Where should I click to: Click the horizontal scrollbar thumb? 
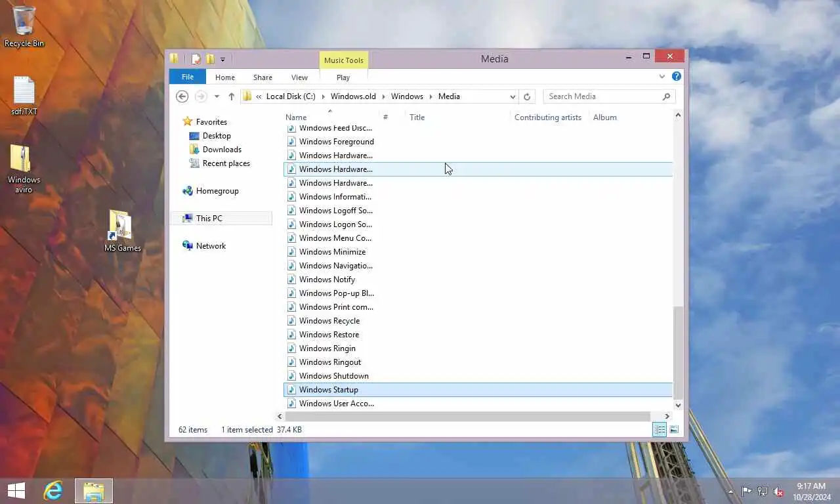(467, 416)
